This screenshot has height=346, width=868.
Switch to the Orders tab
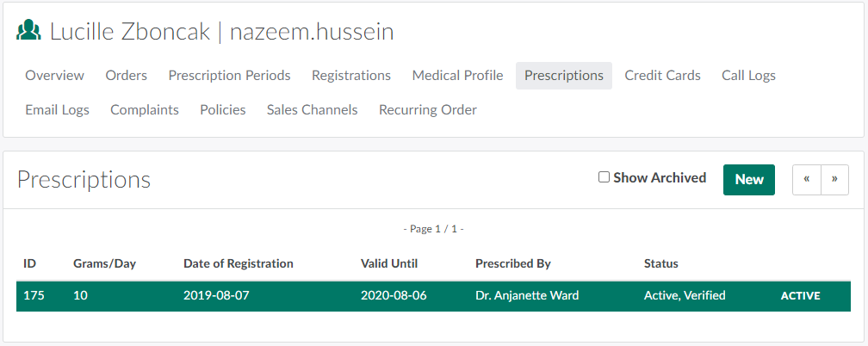127,76
